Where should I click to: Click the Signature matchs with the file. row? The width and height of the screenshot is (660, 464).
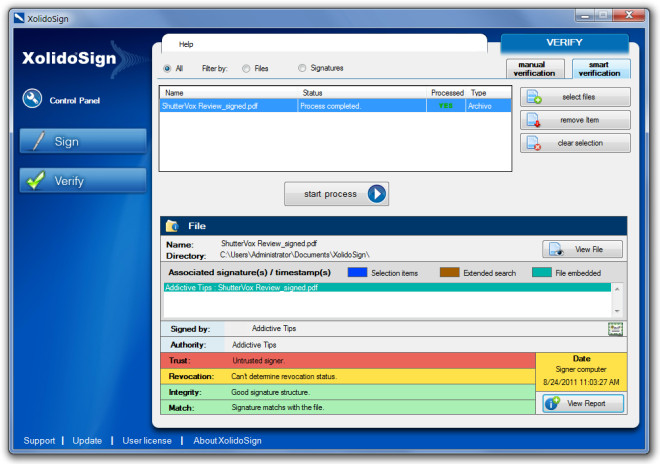click(x=348, y=407)
